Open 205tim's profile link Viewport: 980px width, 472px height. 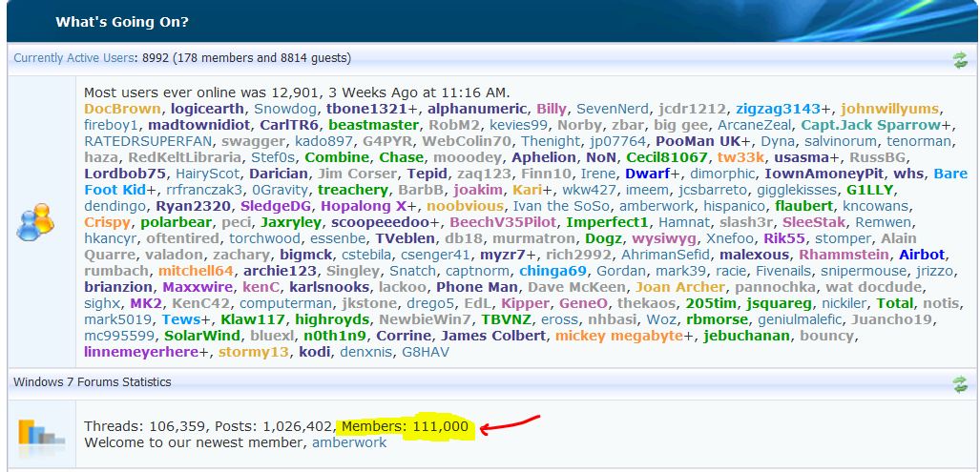coord(710,303)
